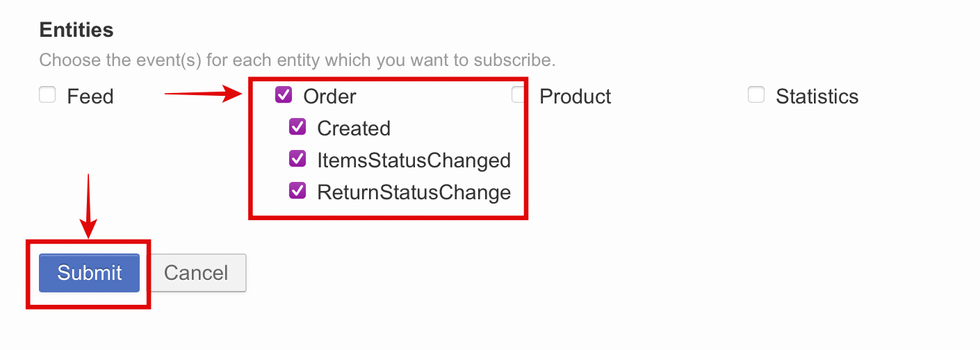Uncheck the Created event checkbox
The image size is (980, 350).
pos(297,127)
